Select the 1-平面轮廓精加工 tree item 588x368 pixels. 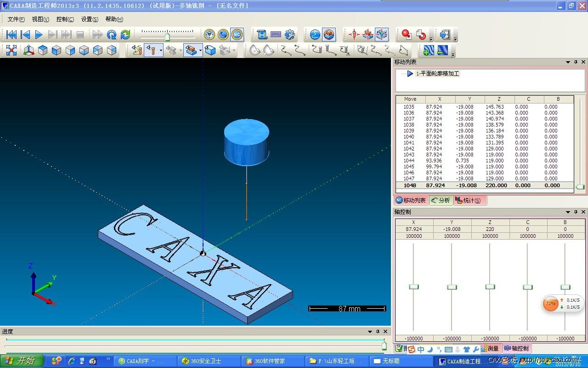(437, 74)
